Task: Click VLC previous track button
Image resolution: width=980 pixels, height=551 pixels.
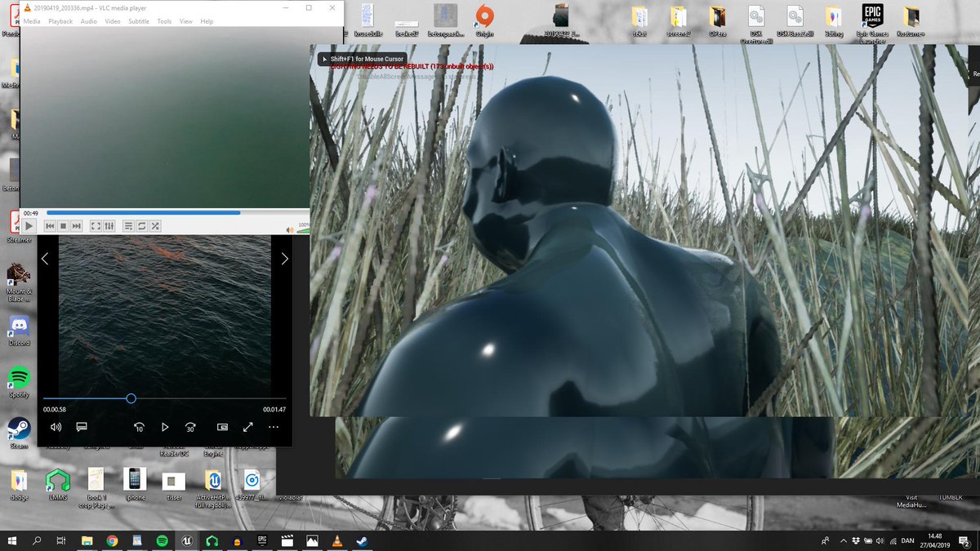Action: (50, 225)
